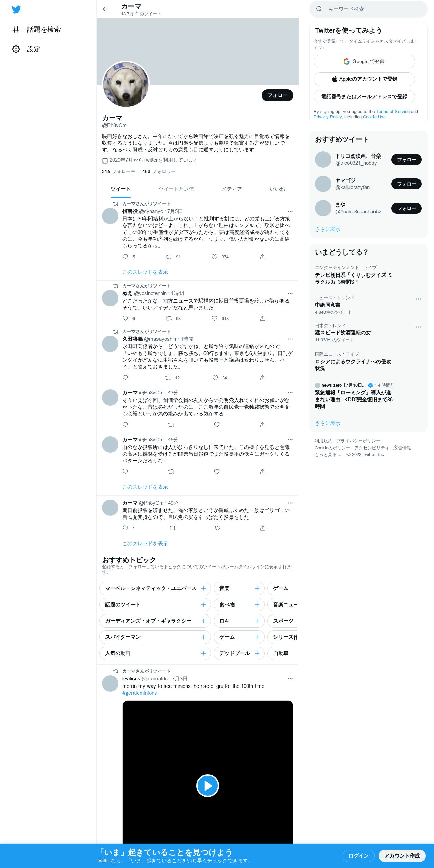Open more options on カーマ 45分 tweet
Image resolution: width=434 pixels, height=868 pixels.
290,440
